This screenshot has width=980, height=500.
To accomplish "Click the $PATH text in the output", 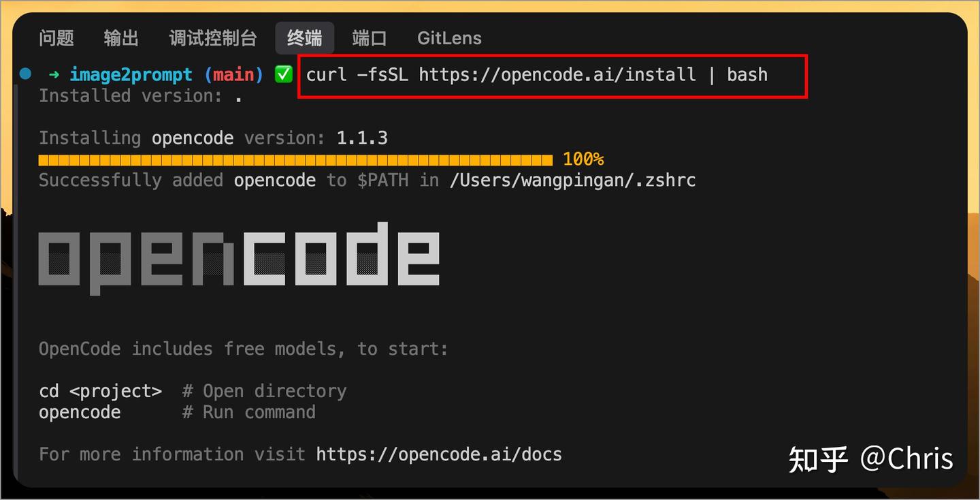I will (383, 181).
